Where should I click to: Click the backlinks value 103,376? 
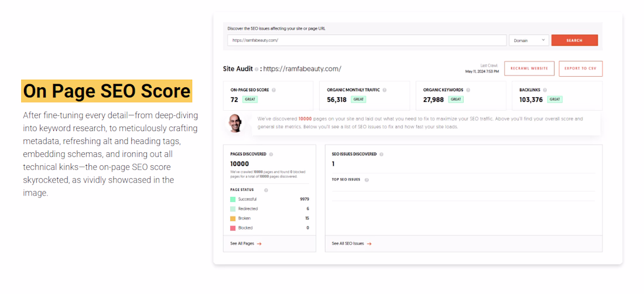point(532,100)
